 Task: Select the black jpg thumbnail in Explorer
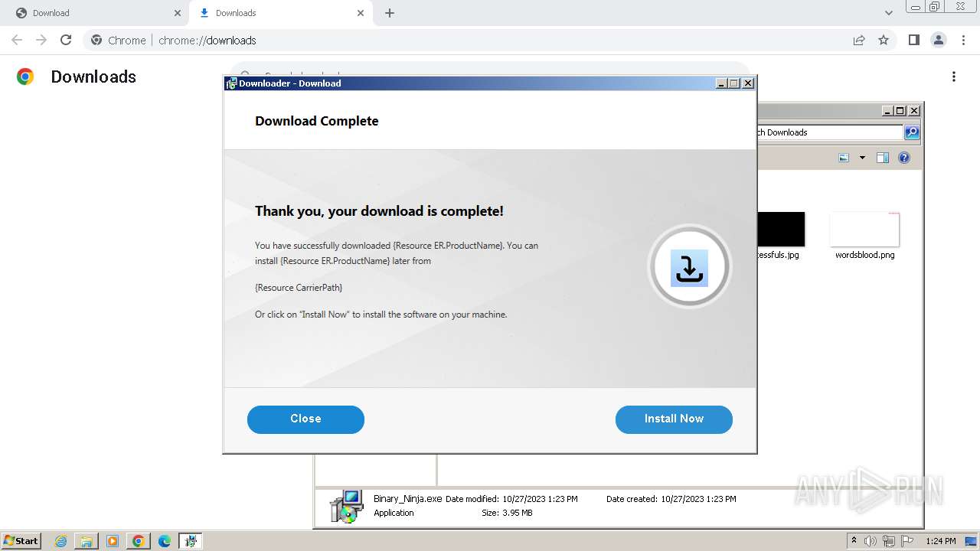781,230
